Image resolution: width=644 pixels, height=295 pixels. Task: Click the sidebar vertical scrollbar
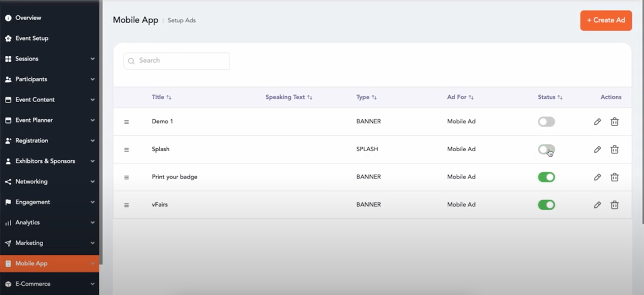point(101,133)
